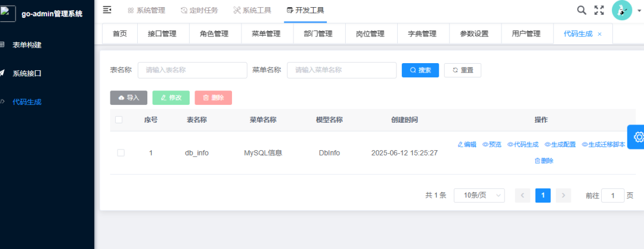This screenshot has width=644, height=249.
Task: Click the 系统接口 paper-plane icon
Action: (2, 73)
